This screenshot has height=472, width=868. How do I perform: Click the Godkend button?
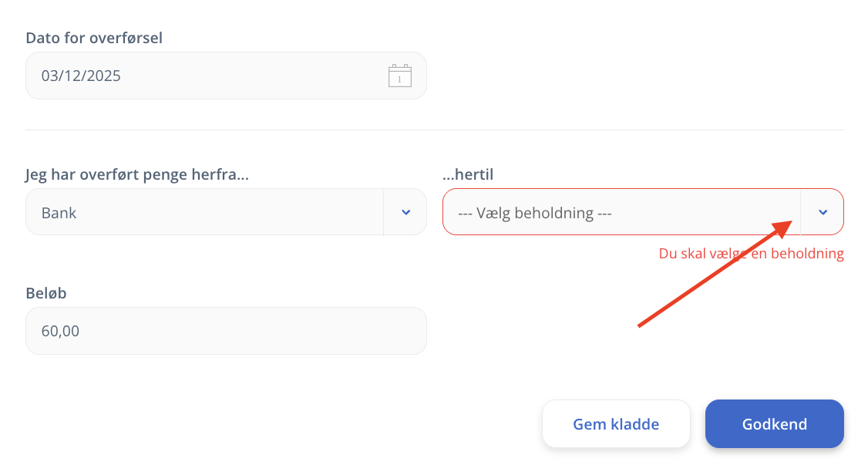pyautogui.click(x=774, y=424)
